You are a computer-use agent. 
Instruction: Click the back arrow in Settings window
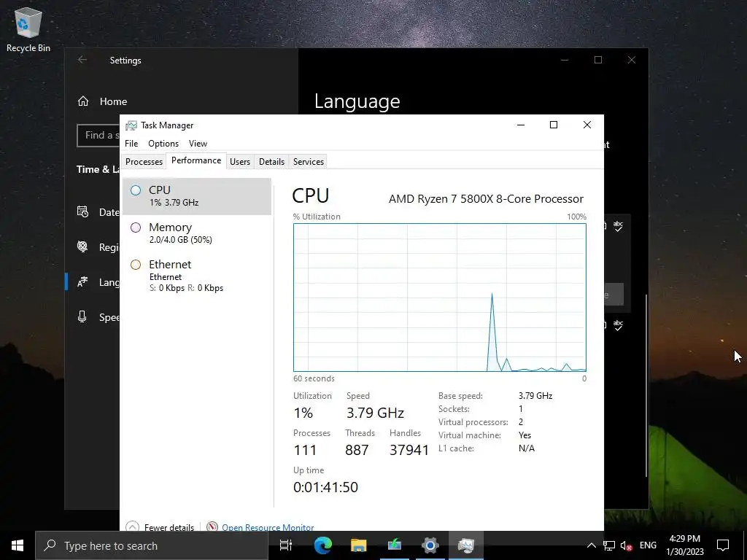(82, 60)
